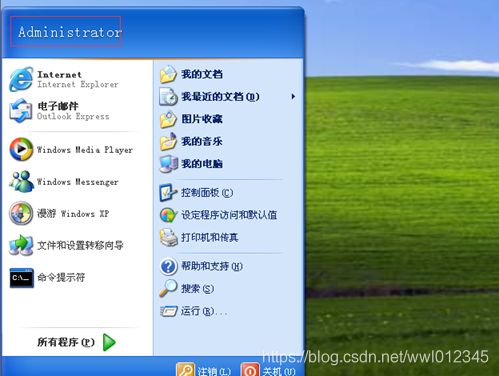The height and width of the screenshot is (376, 499).
Task: Launch Windows Media Player icon
Action: (x=21, y=149)
